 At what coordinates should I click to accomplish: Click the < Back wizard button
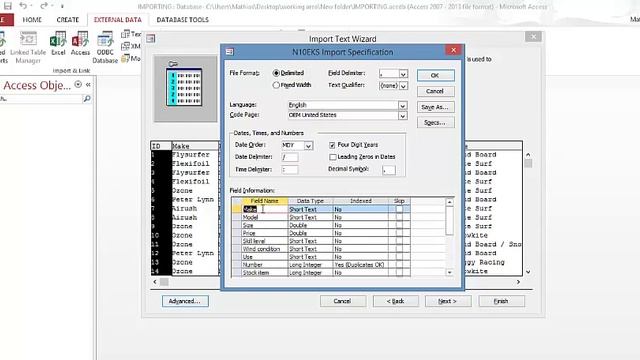[396, 301]
